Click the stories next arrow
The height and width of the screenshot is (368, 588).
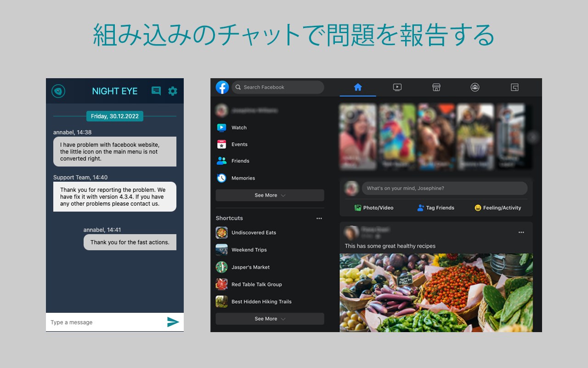click(532, 137)
